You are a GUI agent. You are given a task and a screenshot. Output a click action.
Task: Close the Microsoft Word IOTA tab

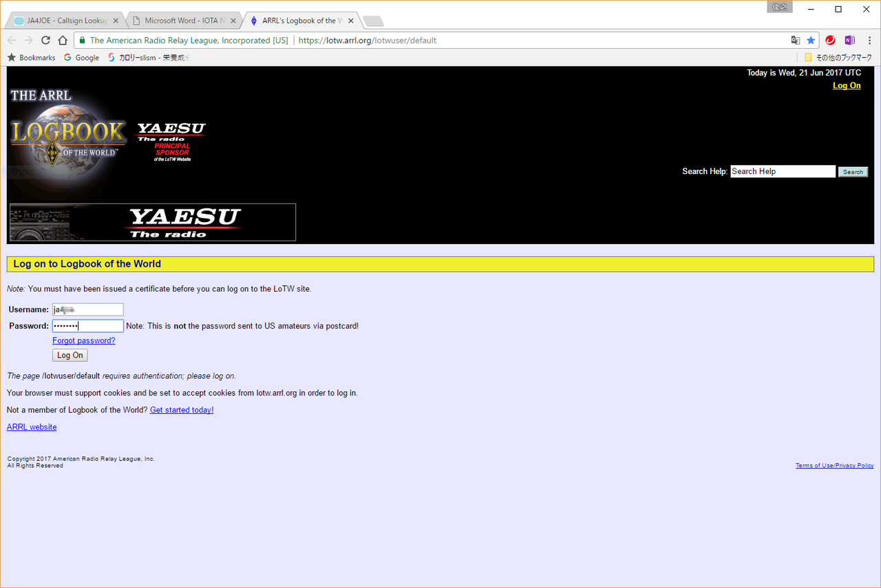click(233, 21)
